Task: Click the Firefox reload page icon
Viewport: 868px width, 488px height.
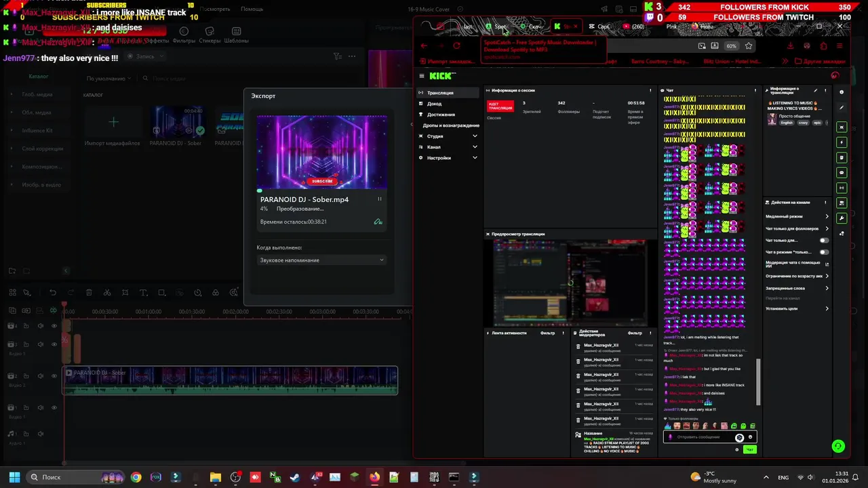Action: tap(456, 45)
